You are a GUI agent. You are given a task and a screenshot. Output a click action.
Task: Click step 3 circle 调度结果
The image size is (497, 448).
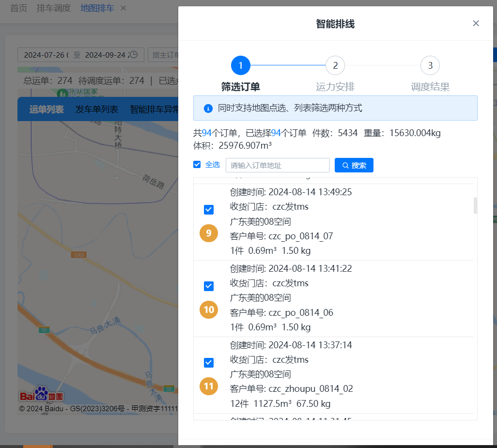tap(430, 65)
